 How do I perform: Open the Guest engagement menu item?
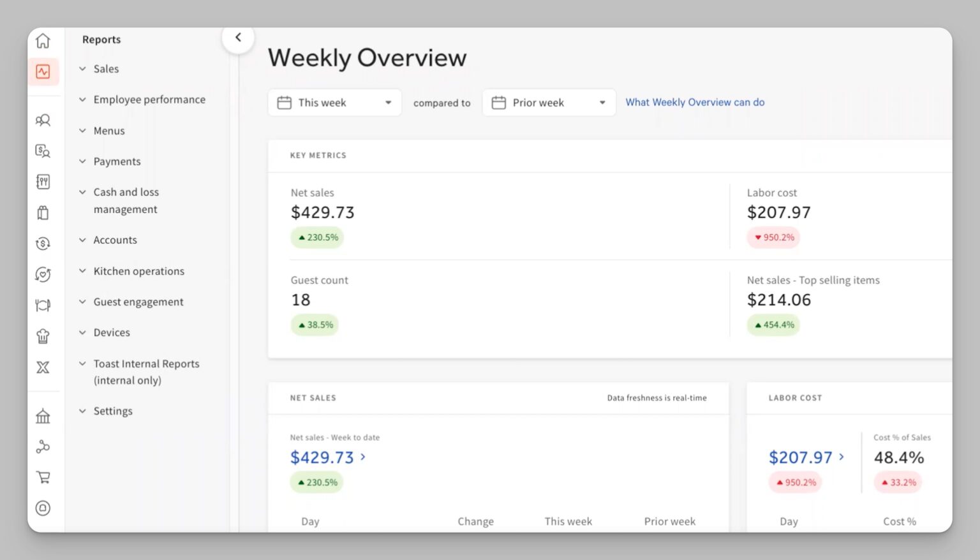coord(138,302)
